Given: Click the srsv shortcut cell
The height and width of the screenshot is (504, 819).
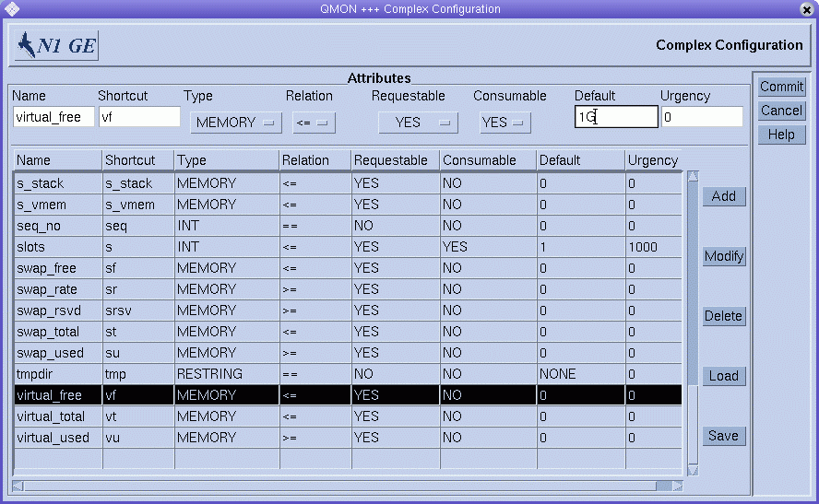Looking at the screenshot, I should pyautogui.click(x=138, y=311).
